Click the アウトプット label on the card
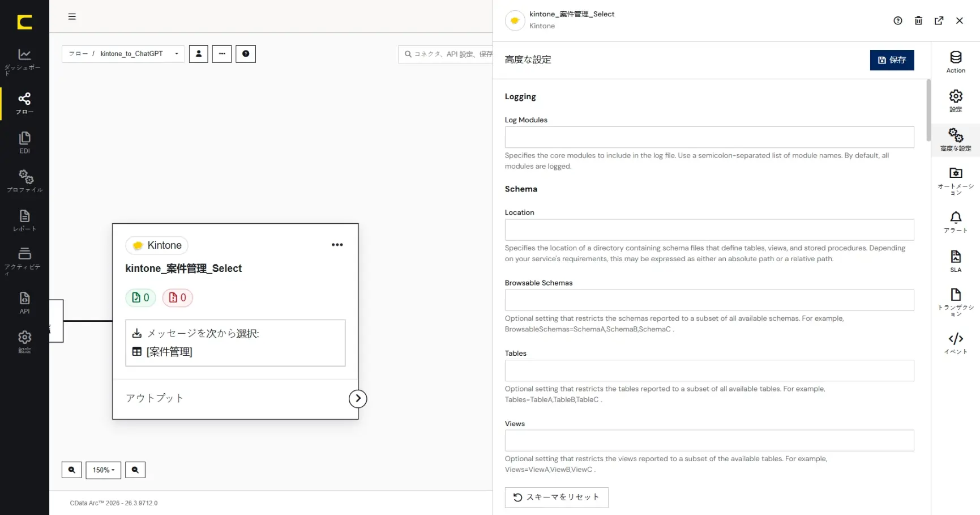Image resolution: width=980 pixels, height=515 pixels. point(155,398)
